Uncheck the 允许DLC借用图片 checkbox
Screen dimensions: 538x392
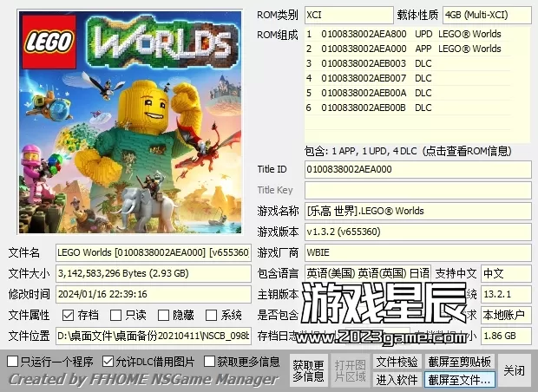coord(108,361)
